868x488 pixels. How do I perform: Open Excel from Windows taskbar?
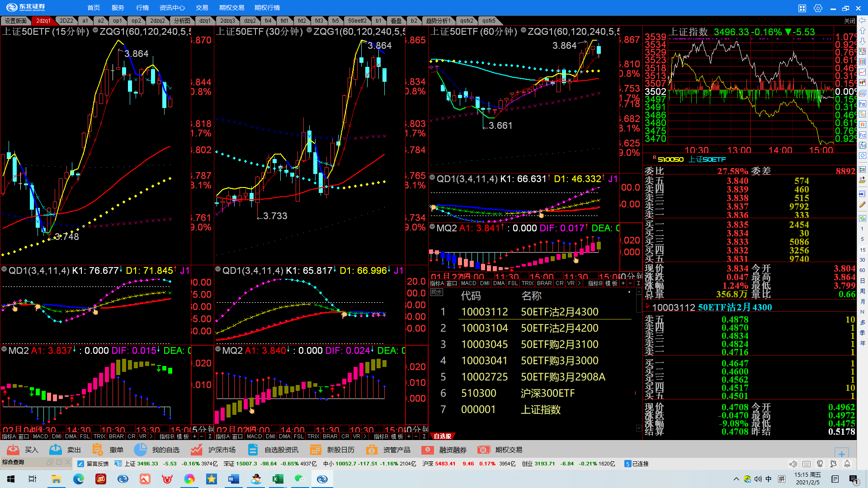tap(278, 479)
